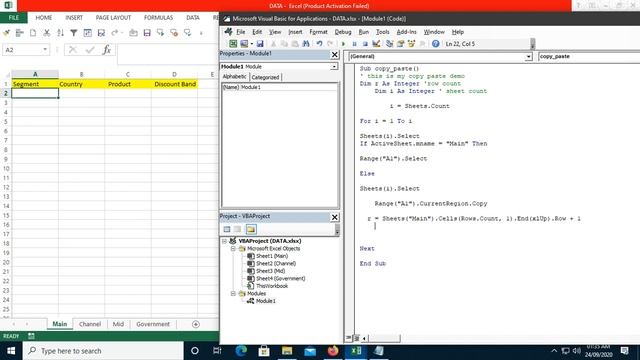The height and width of the screenshot is (360, 640).
Task: Click View Microsoft Excel icon in VBA toolbar
Action: pos(233,44)
